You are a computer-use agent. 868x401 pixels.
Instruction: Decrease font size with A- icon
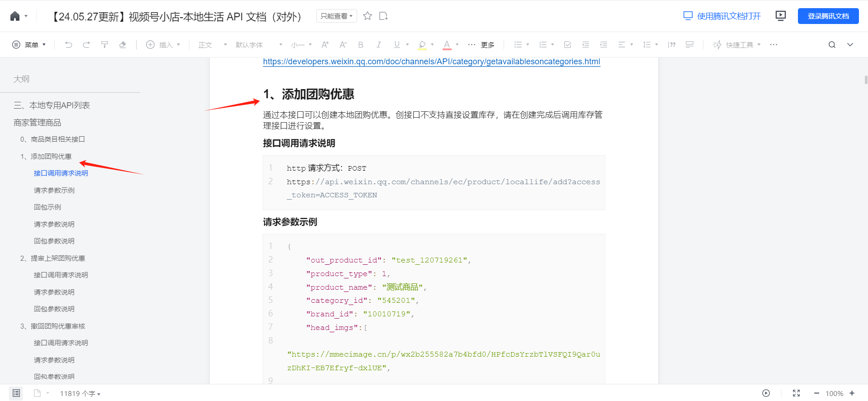343,45
